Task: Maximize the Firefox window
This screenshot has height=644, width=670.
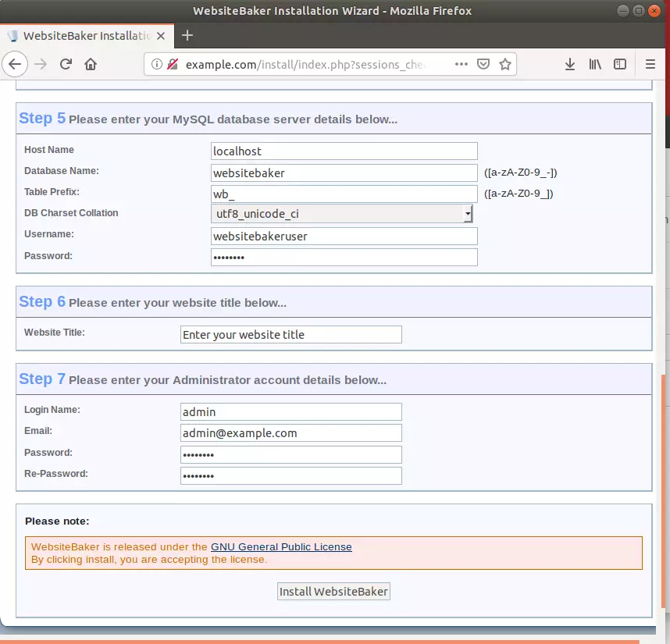Action: pyautogui.click(x=639, y=11)
